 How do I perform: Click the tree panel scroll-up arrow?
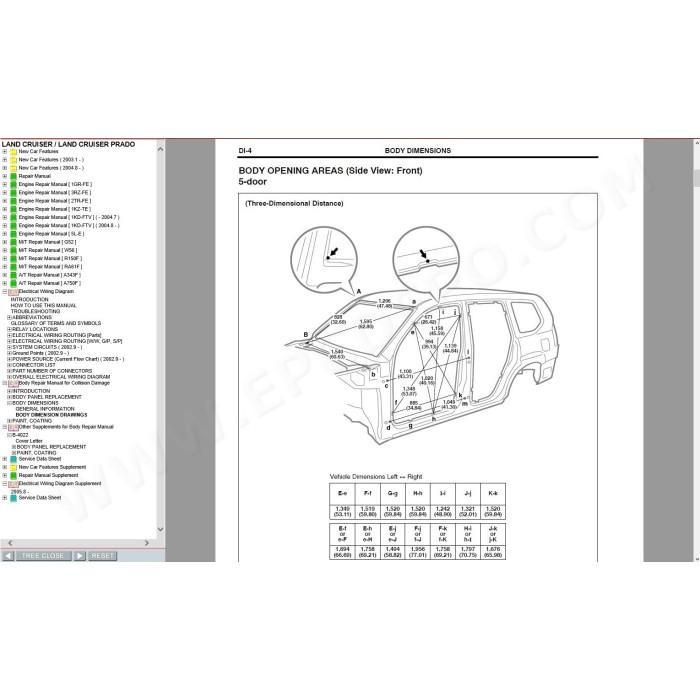click(x=161, y=149)
